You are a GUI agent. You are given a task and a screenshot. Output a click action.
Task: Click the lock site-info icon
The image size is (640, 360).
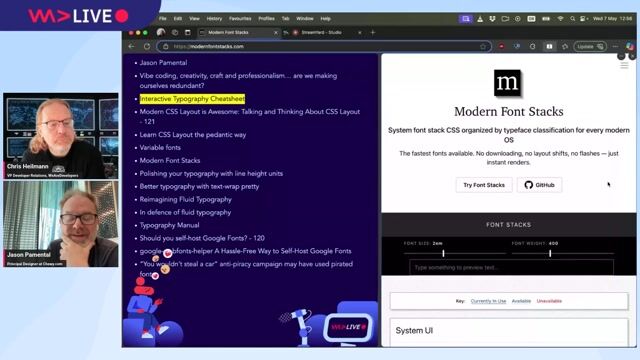(x=166, y=47)
